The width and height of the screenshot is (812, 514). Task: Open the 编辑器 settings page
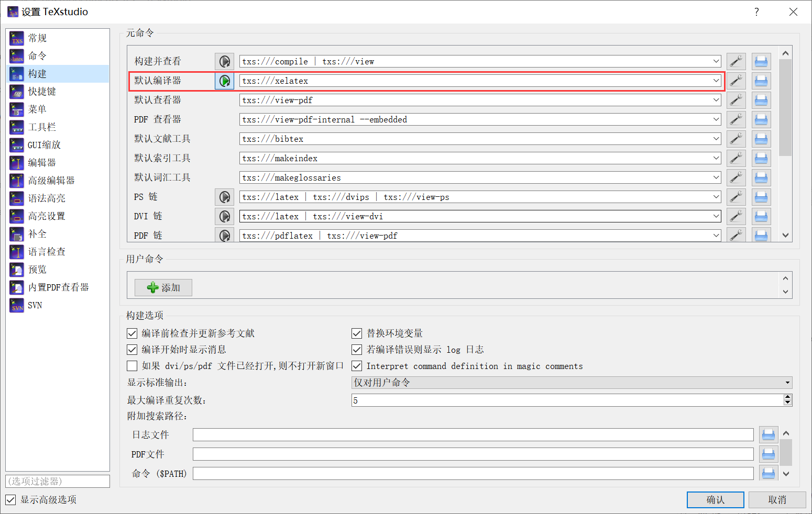tap(58, 163)
